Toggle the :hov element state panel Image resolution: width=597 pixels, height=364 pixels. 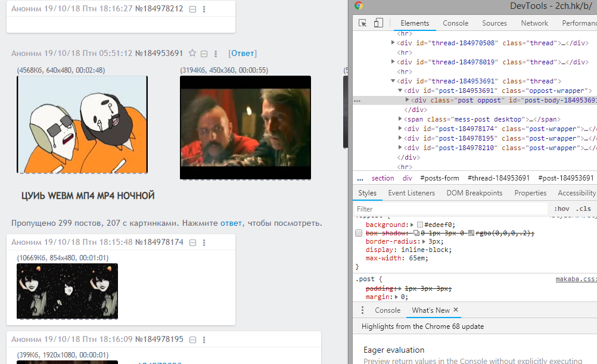click(x=562, y=209)
